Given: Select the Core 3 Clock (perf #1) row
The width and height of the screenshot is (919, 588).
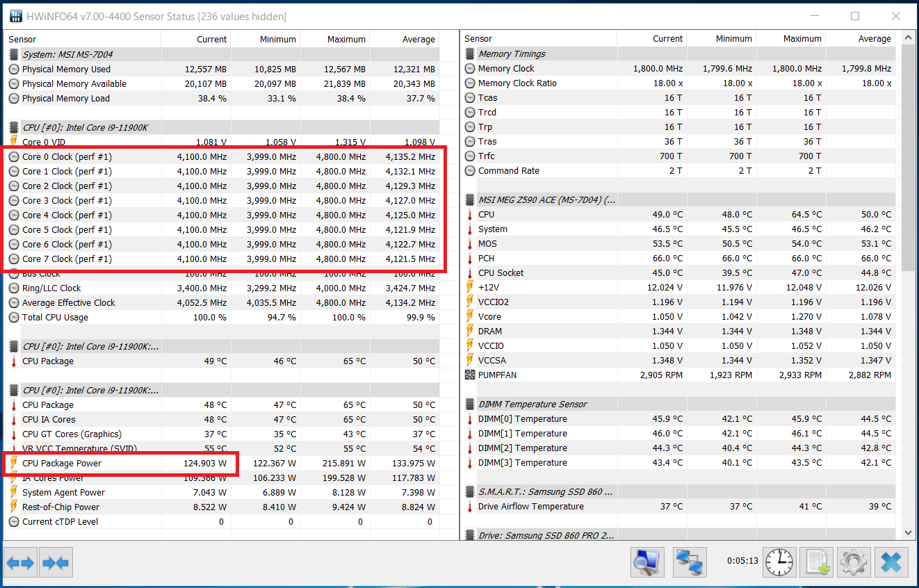Looking at the screenshot, I should pos(222,200).
